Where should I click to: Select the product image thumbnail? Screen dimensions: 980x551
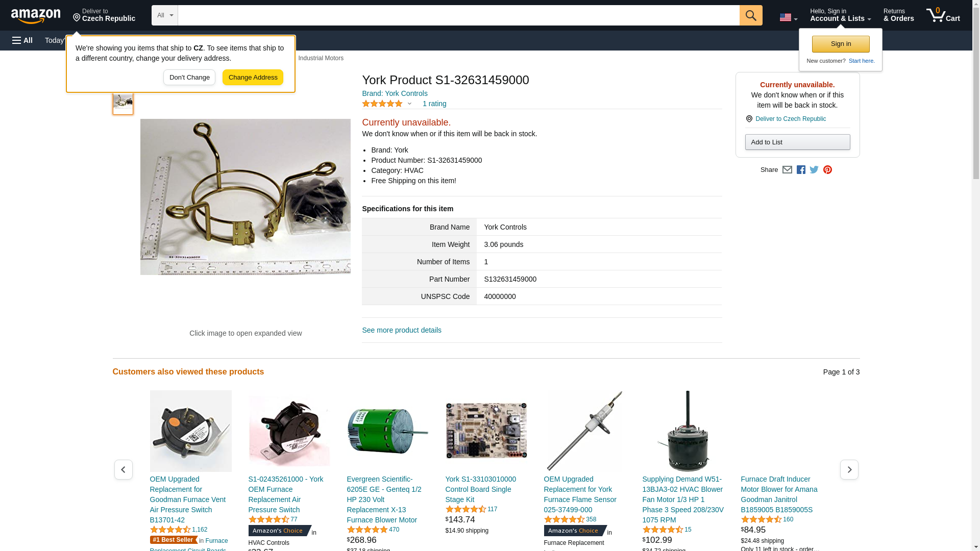coord(123,102)
